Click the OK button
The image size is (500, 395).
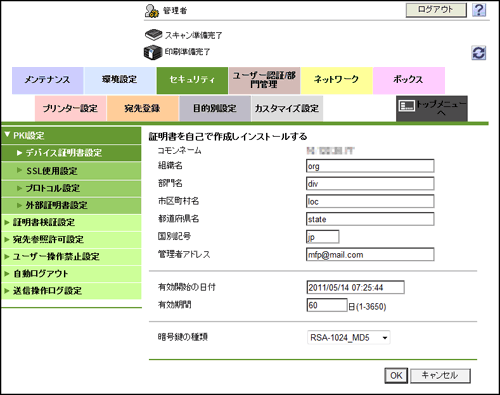point(396,376)
